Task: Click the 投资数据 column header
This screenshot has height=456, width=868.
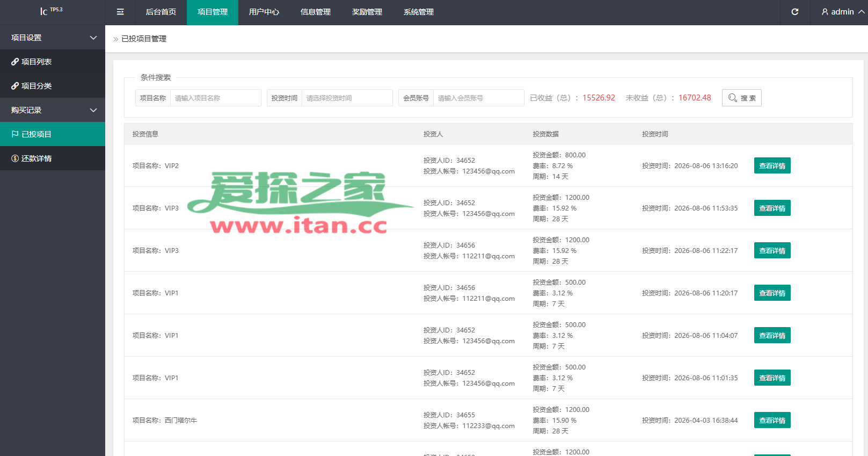Action: pyautogui.click(x=545, y=134)
